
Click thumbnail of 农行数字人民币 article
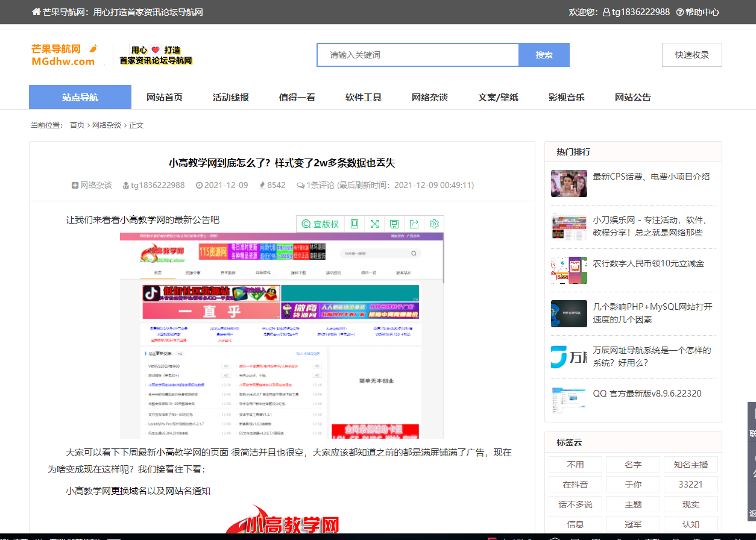569,270
